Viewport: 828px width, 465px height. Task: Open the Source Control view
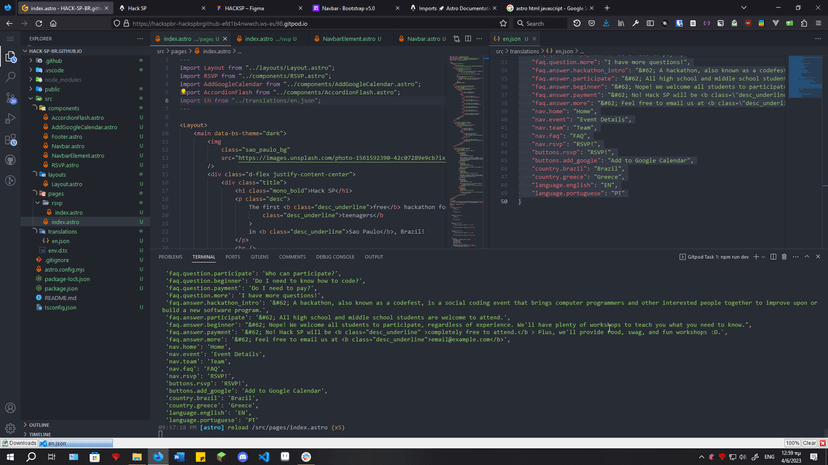(x=11, y=97)
